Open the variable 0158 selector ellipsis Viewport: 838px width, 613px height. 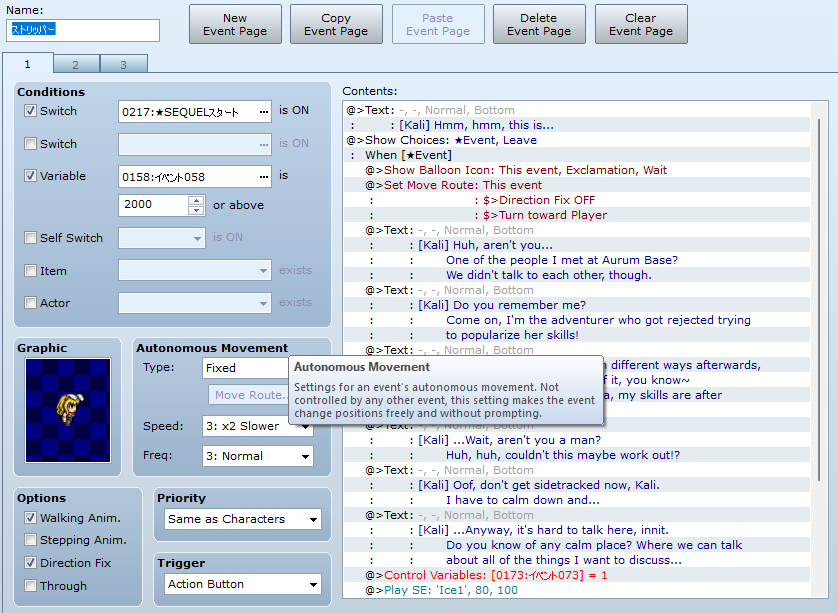click(263, 177)
